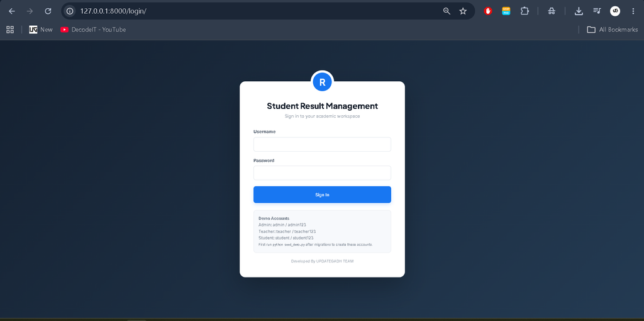
Task: Click the Username label
Action: click(265, 132)
